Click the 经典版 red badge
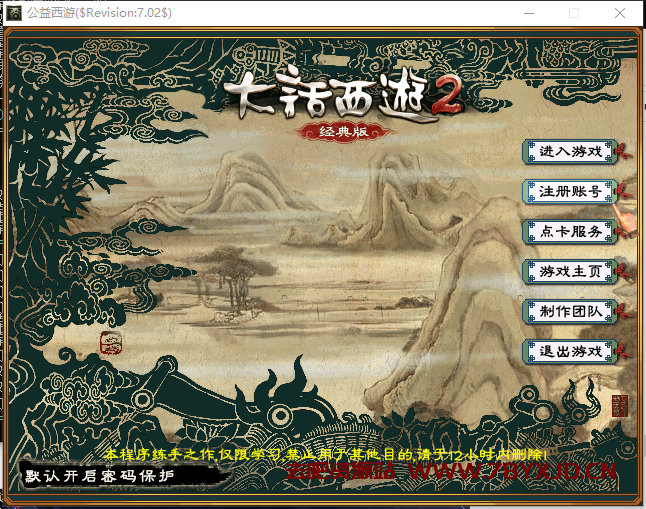Viewport: 646px width, 509px height. 344,132
